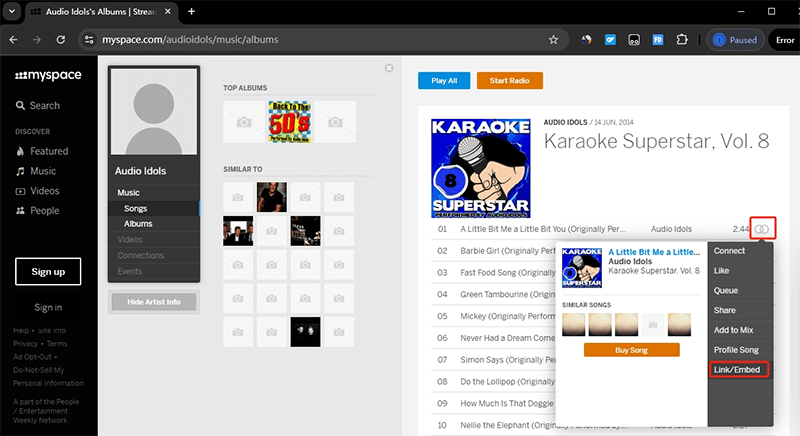Play track 06 Never Had a Dream Come
This screenshot has height=436, width=800.
pyautogui.click(x=508, y=338)
